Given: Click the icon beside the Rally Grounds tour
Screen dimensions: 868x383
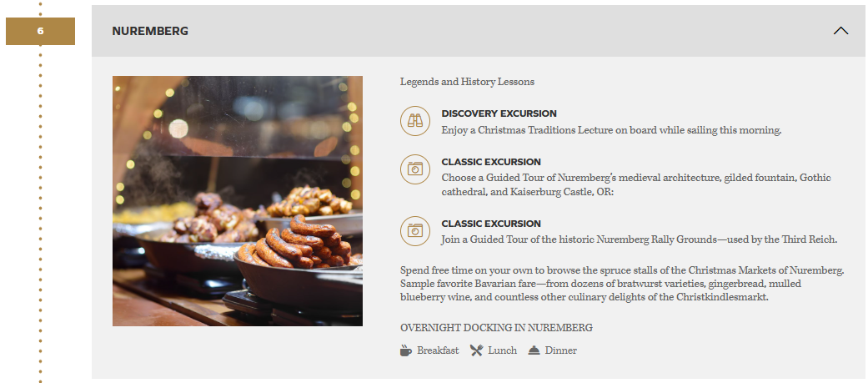Looking at the screenshot, I should point(414,231).
